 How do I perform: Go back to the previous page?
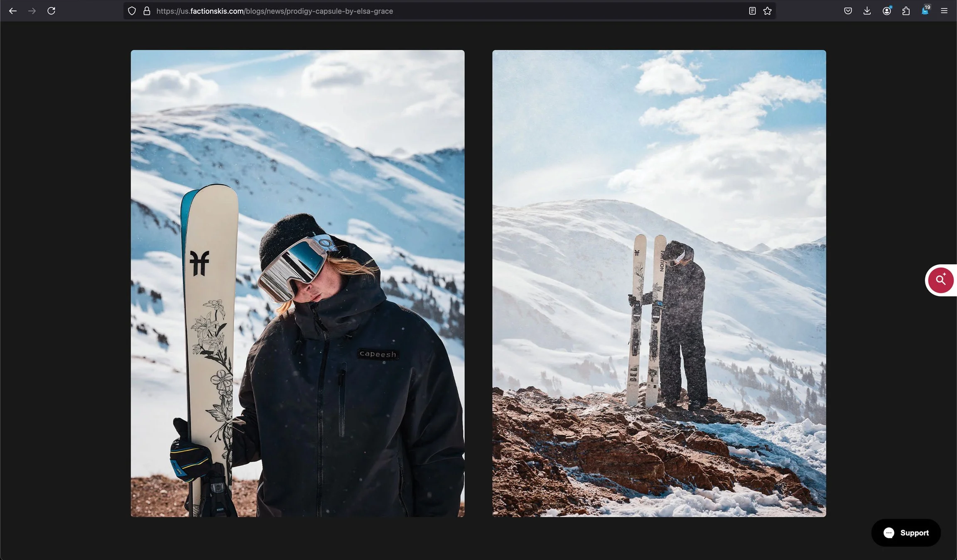13,11
